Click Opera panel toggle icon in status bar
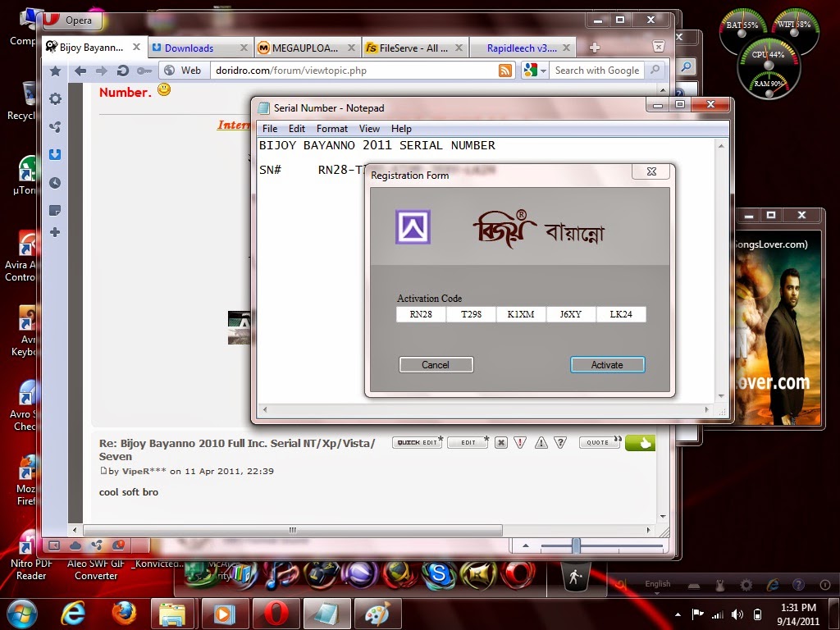Screen dimensions: 840x630 coord(54,546)
